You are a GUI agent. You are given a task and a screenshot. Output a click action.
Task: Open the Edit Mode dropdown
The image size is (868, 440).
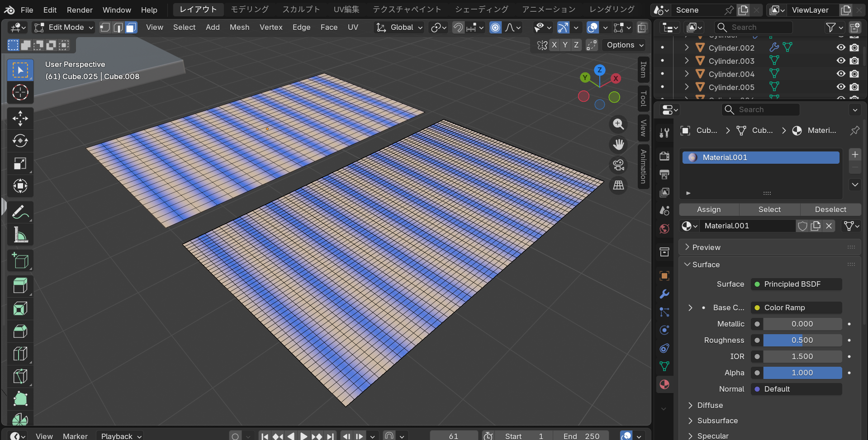pyautogui.click(x=63, y=28)
